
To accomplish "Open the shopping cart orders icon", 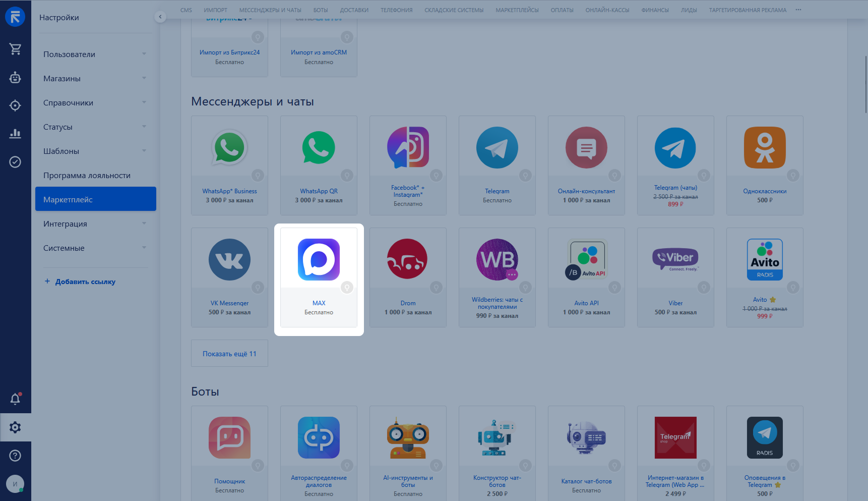I will pos(15,49).
